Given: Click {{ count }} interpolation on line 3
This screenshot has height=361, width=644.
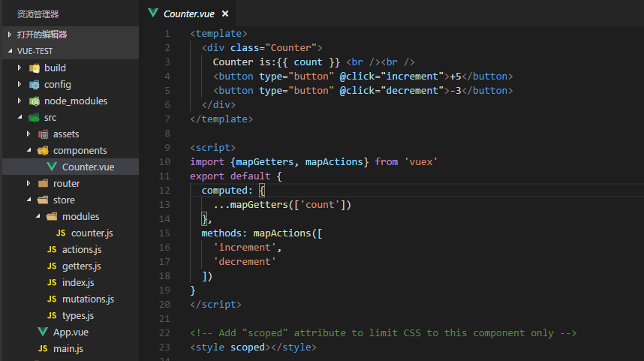Looking at the screenshot, I should point(308,62).
